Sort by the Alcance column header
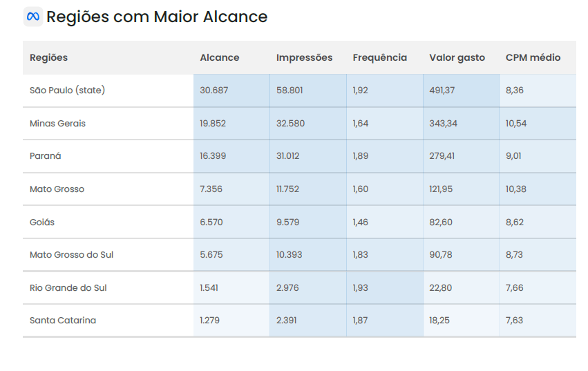 (220, 58)
